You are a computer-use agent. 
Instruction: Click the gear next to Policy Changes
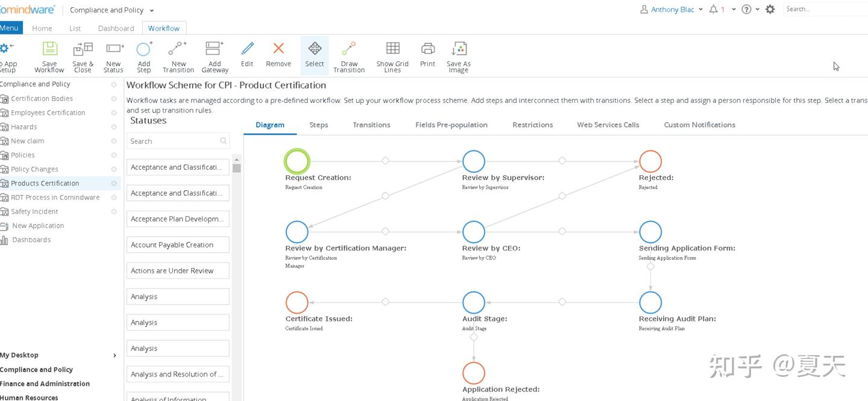(x=113, y=169)
